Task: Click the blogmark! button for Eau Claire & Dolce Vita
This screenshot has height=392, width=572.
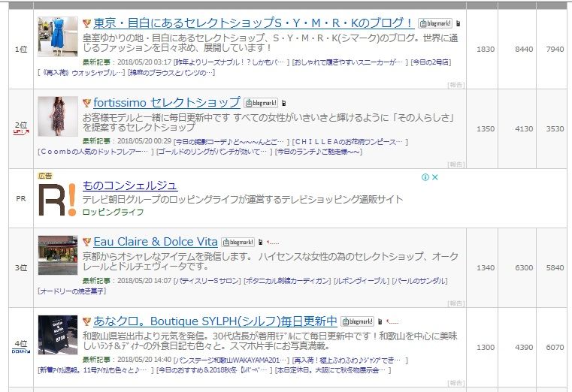Action: [238, 242]
